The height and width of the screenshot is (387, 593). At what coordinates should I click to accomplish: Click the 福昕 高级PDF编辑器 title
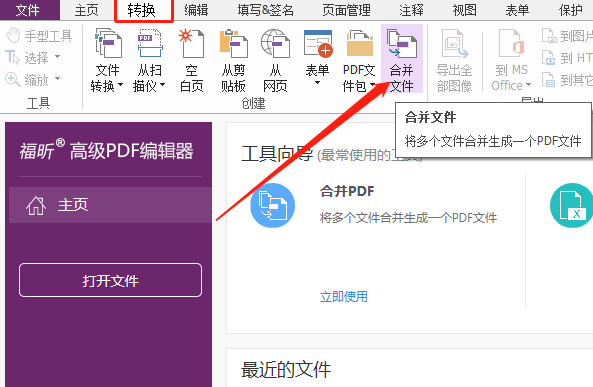coord(107,150)
